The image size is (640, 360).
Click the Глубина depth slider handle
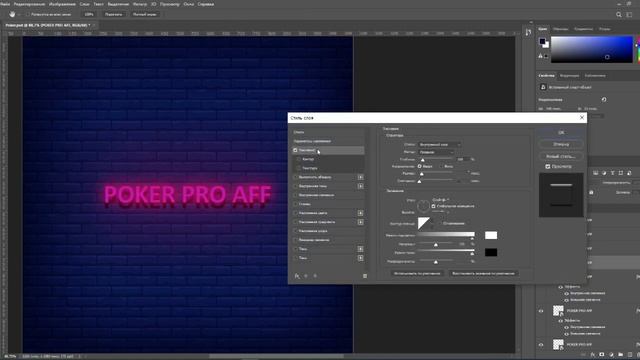point(422,160)
